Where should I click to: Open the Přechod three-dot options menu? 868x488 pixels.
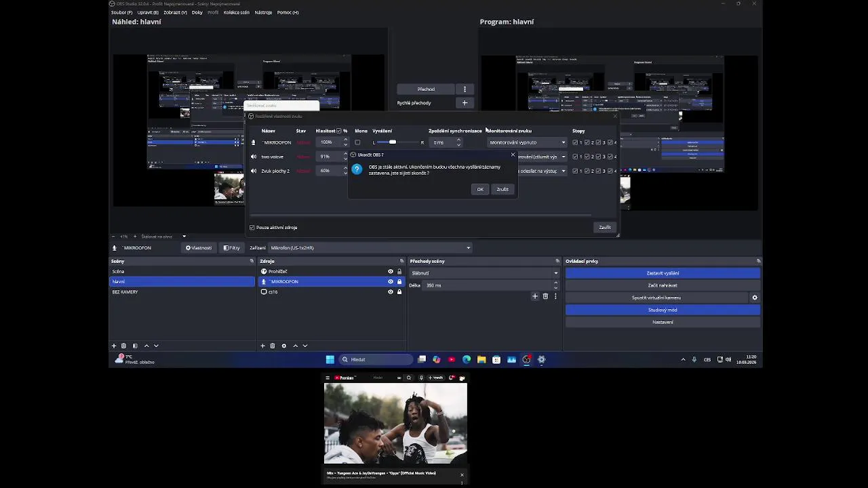coord(465,89)
